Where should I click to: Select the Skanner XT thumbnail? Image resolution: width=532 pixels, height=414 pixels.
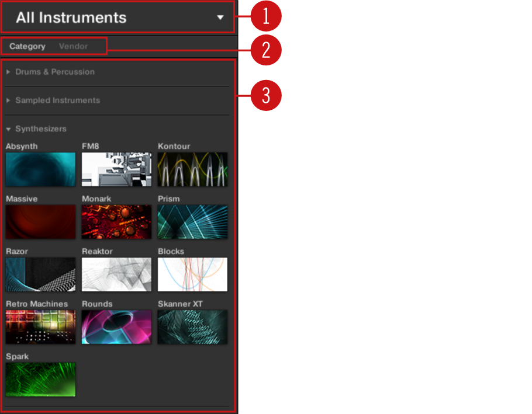(x=192, y=327)
